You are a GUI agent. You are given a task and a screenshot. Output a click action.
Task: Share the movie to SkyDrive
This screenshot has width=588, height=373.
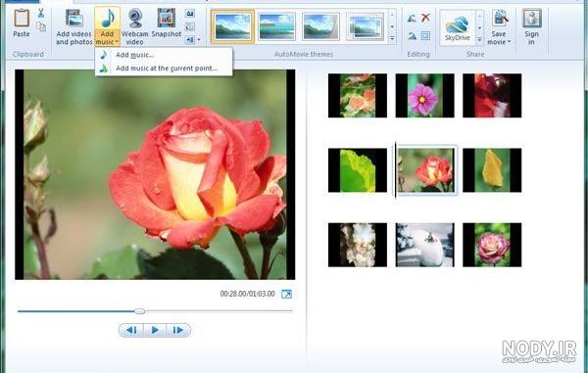click(457, 27)
